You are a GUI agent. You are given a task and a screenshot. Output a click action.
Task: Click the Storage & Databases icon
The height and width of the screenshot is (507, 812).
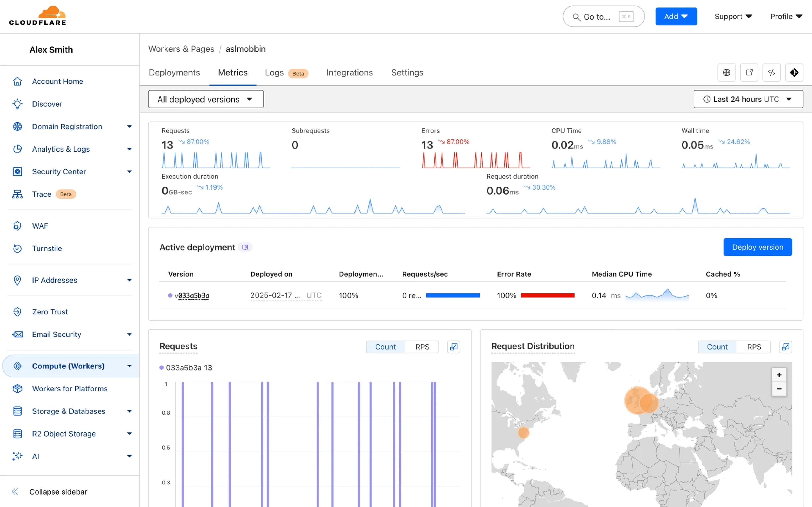[x=17, y=411]
